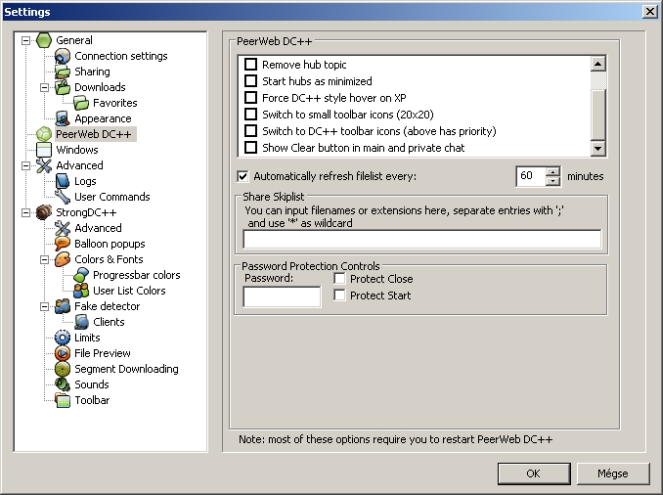The image size is (663, 495).
Task: Enable the Protect Close checkbox
Action: (340, 279)
